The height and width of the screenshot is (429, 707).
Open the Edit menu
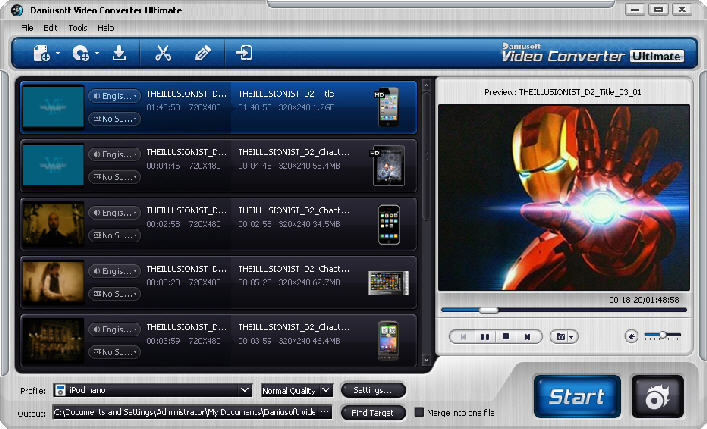(x=50, y=28)
